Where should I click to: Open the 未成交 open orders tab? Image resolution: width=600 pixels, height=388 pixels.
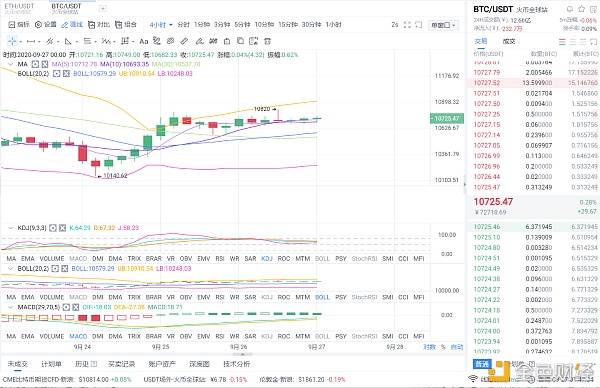coord(18,364)
